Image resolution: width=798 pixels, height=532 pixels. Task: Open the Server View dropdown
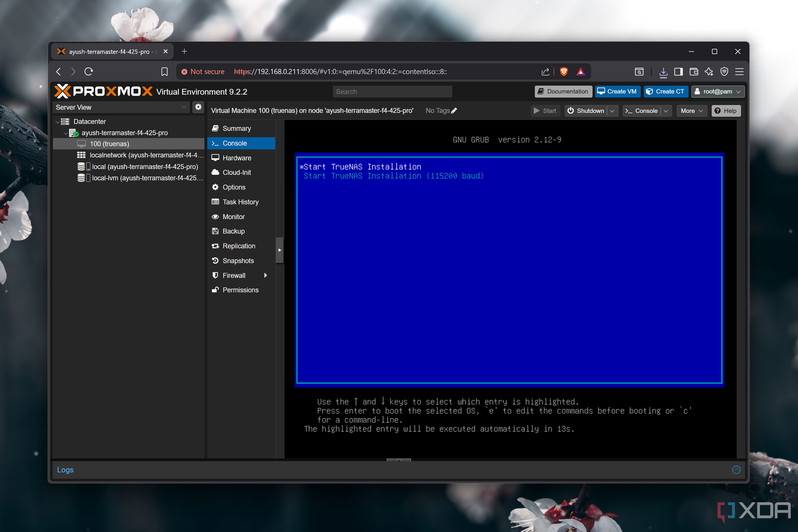click(121, 107)
